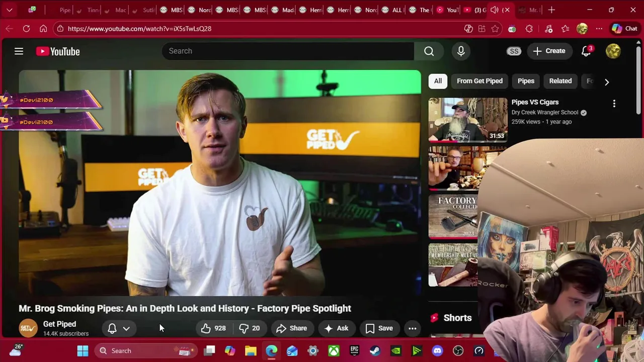Open the weather widget on taskbar
The image size is (644, 362).
point(16,350)
